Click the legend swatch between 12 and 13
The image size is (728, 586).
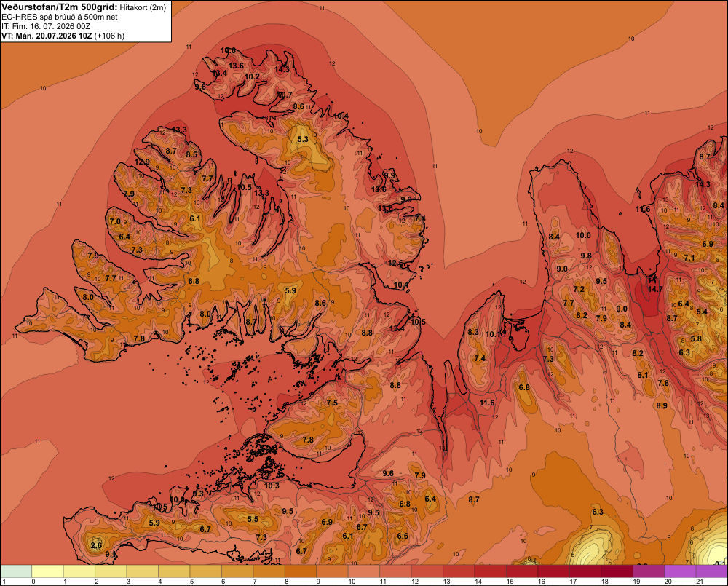pos(427,571)
